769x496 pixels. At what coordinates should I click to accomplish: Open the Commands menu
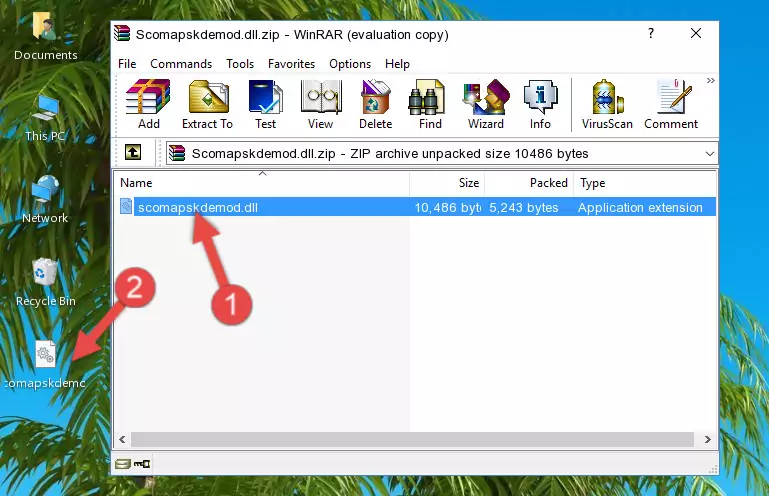[181, 64]
